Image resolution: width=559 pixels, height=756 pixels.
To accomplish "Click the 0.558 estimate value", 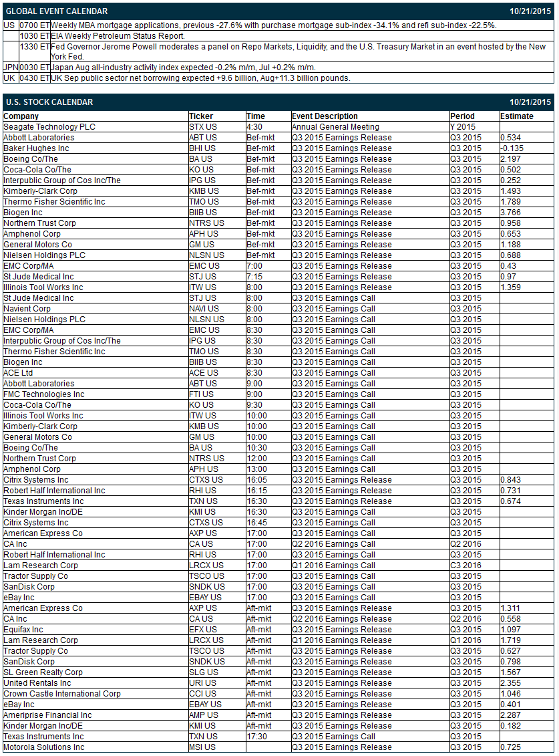I will [510, 618].
